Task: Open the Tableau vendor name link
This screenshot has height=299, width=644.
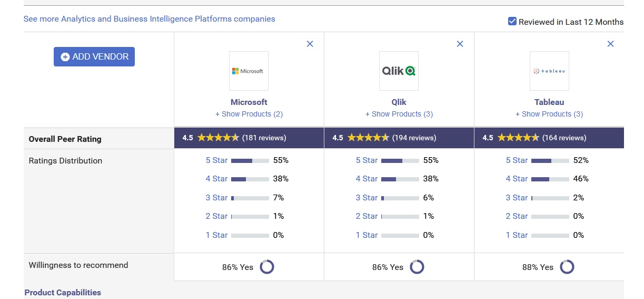Action: point(549,102)
